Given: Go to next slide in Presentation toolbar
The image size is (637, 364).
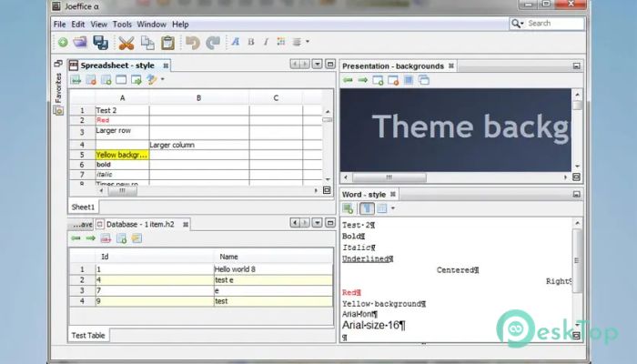Looking at the screenshot, I should 362,80.
